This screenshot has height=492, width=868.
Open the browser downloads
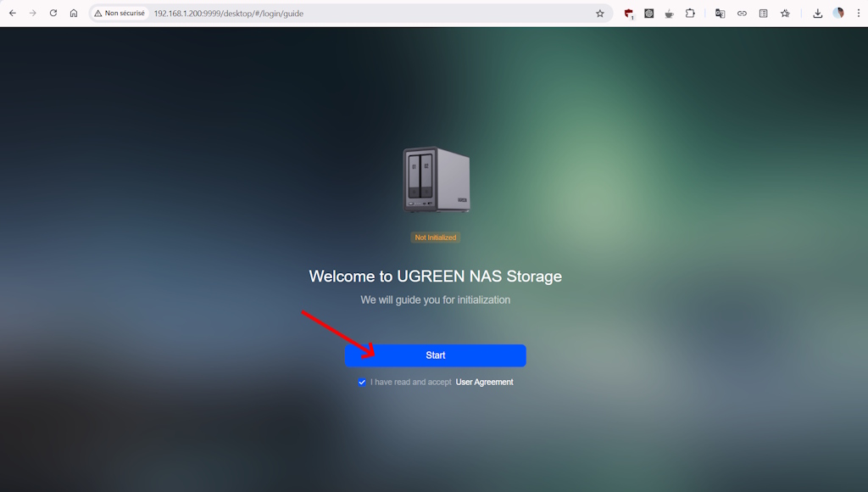tap(818, 14)
